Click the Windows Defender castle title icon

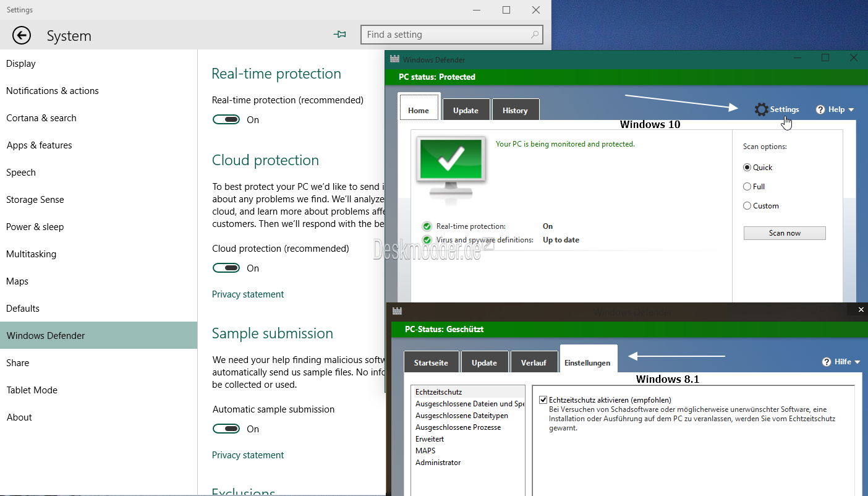394,59
